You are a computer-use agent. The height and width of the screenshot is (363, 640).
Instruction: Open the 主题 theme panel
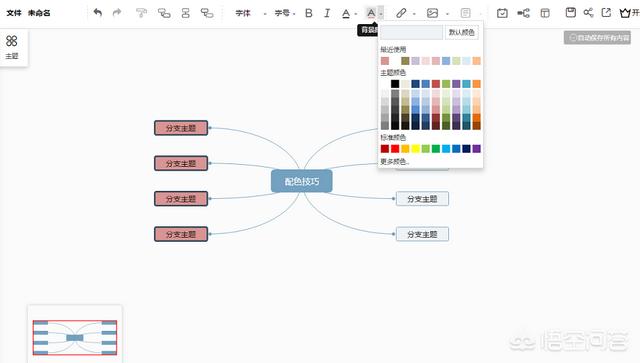(x=12, y=47)
